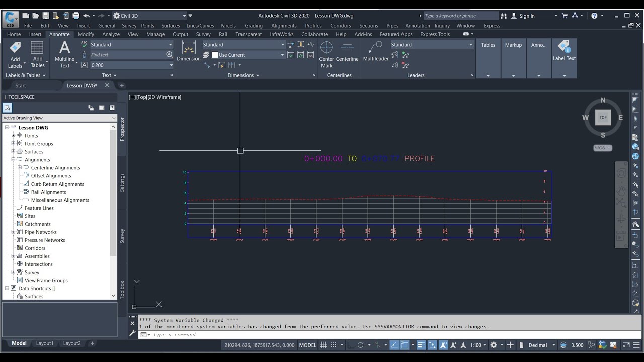Click the Plot printer icon in quick access toolbar
The height and width of the screenshot is (362, 644).
pos(76,16)
